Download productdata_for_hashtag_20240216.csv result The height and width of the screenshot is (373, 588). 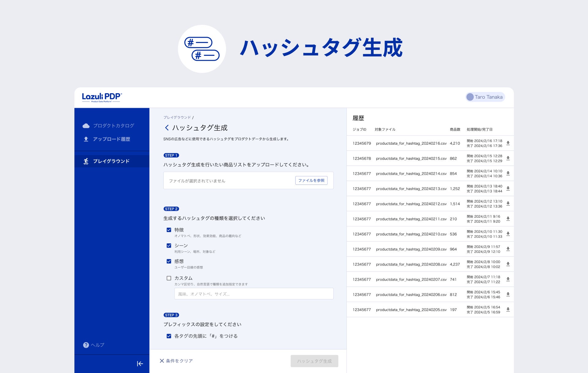coord(508,143)
